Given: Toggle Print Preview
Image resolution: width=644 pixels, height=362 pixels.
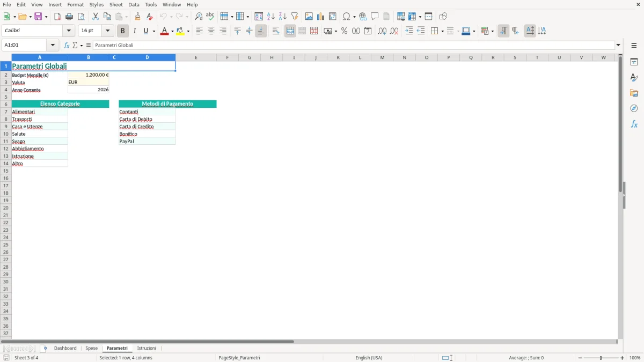Looking at the screenshot, I should coord(81,17).
